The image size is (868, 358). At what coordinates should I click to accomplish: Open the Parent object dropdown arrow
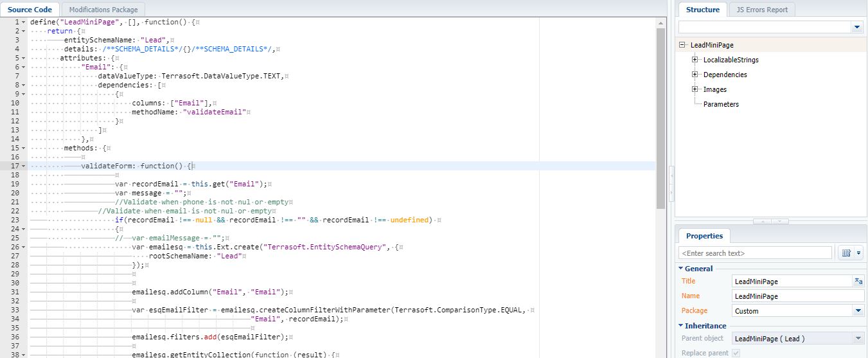coord(858,339)
